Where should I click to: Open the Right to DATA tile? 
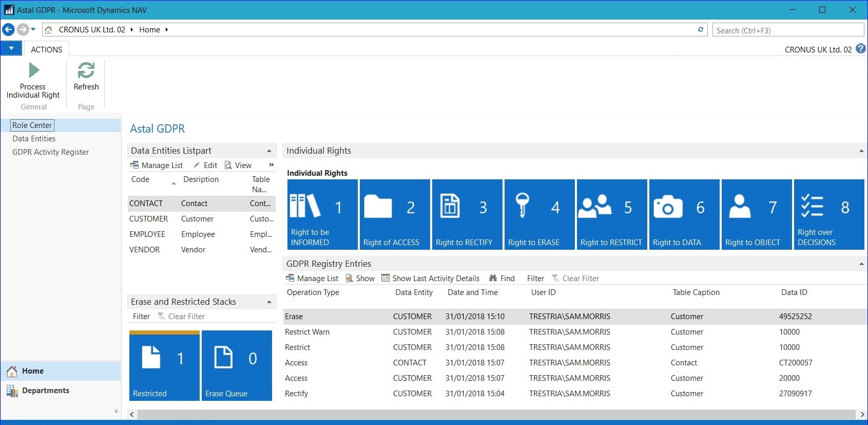tap(684, 214)
